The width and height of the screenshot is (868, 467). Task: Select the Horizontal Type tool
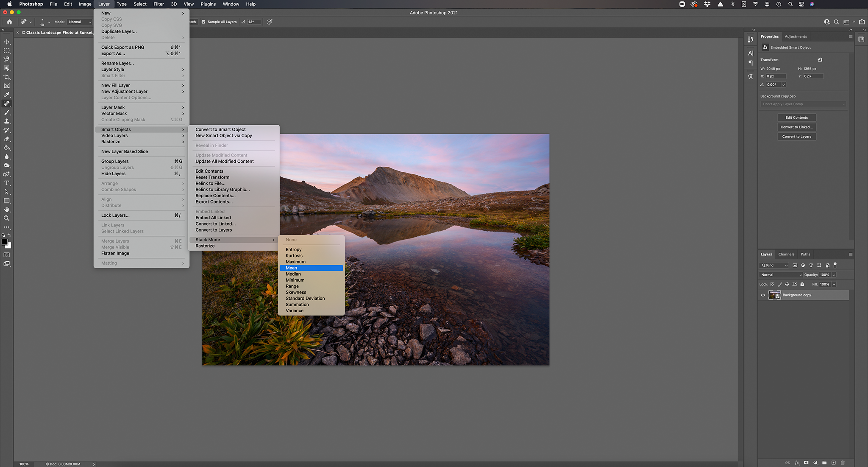(x=7, y=183)
